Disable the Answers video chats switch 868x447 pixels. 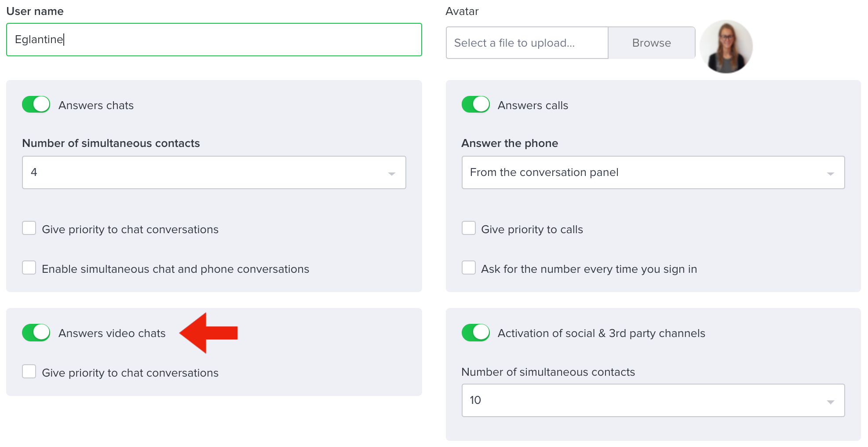pos(36,333)
